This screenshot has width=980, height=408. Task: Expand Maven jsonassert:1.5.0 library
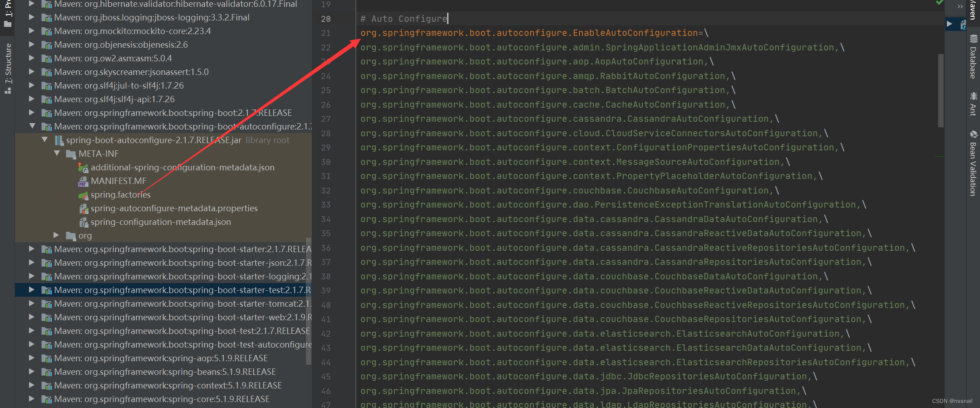(x=32, y=71)
